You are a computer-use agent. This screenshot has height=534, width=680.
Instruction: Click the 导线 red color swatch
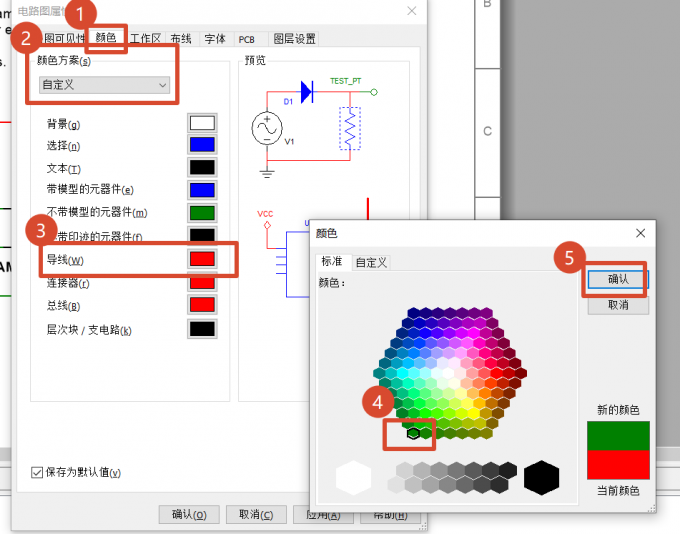pyautogui.click(x=202, y=259)
